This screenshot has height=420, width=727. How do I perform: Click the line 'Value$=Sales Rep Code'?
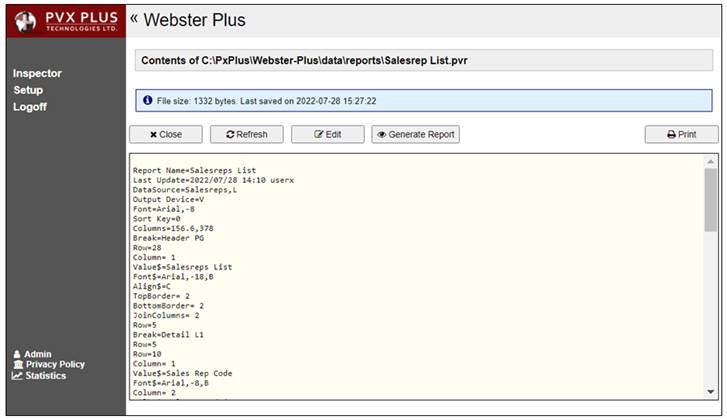183,373
